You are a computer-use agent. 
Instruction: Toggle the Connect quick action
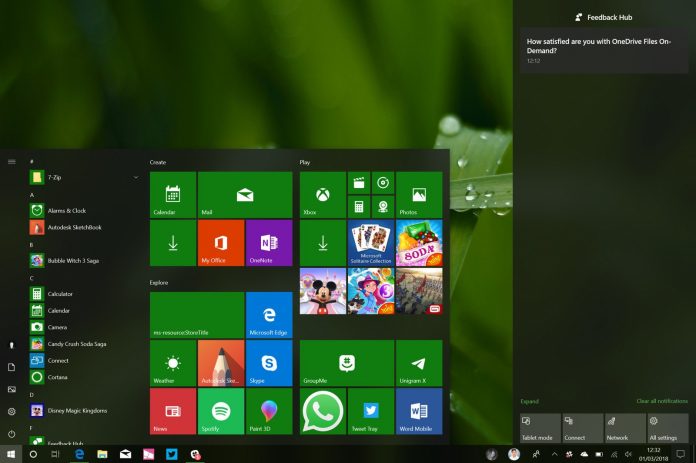point(582,428)
